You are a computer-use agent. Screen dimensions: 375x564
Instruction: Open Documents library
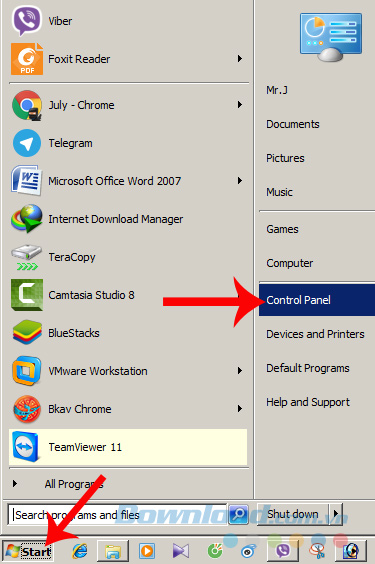pos(293,124)
